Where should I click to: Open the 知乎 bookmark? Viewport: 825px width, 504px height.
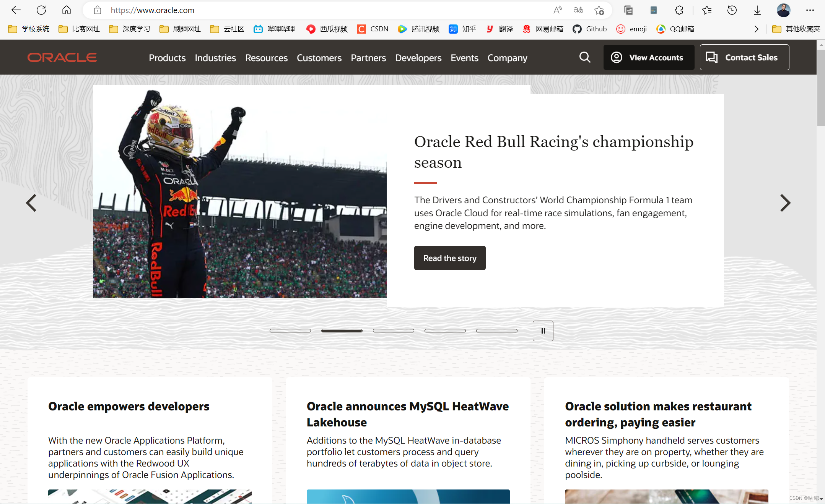coord(463,29)
